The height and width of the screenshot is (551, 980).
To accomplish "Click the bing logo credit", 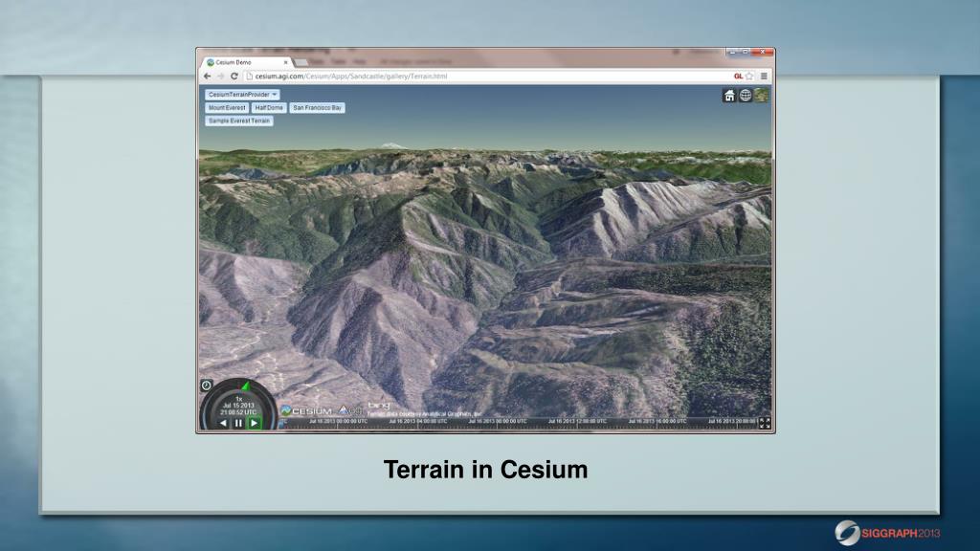I will coord(379,406).
